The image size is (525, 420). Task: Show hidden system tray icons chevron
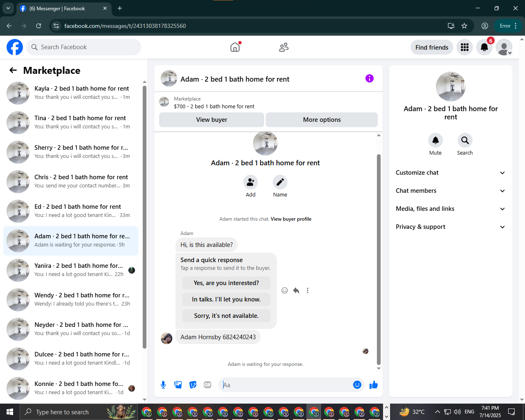[x=437, y=412]
